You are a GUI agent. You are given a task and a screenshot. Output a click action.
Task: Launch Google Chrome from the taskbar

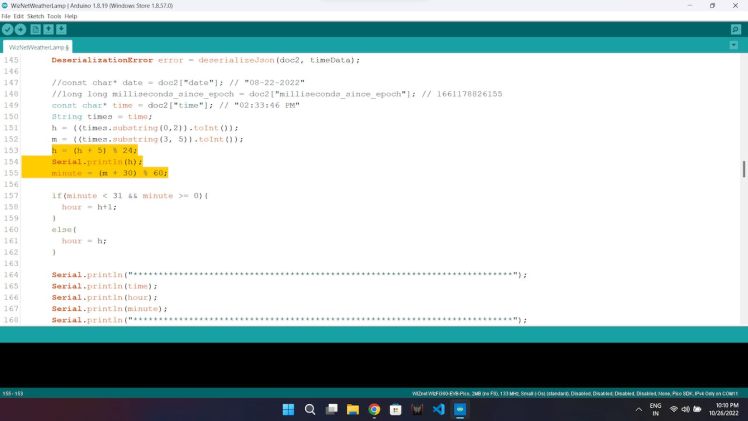click(374, 410)
